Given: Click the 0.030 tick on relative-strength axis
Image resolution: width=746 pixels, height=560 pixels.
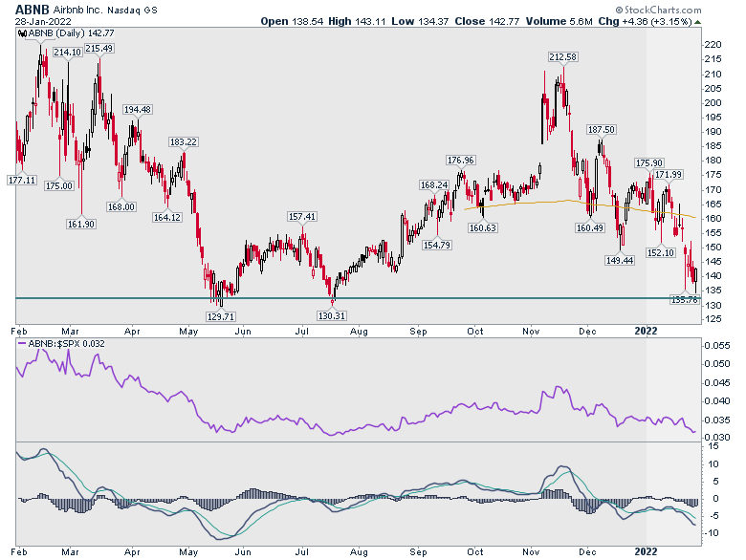Looking at the screenshot, I should (717, 438).
